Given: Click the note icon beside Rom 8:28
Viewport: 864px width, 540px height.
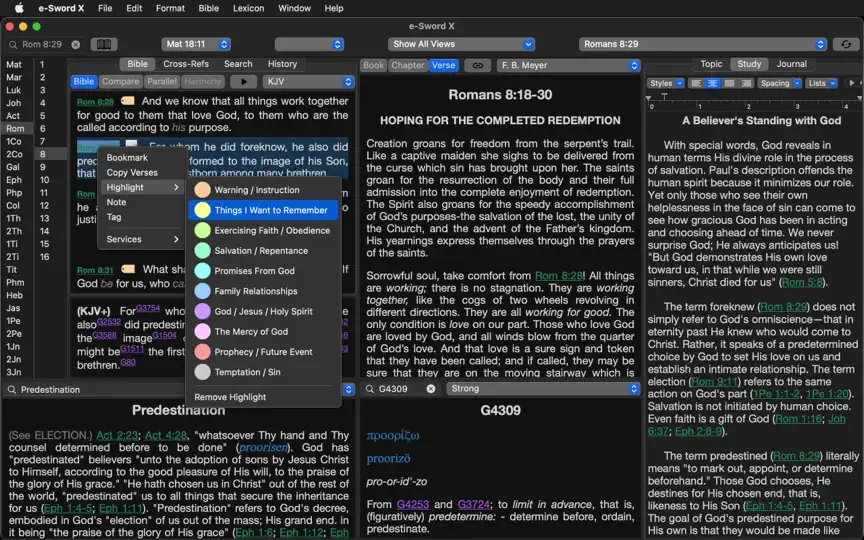Looking at the screenshot, I should click(128, 101).
